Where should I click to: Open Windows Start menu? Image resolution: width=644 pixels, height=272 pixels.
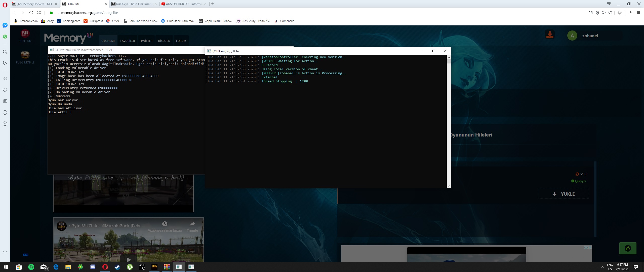pos(6,267)
